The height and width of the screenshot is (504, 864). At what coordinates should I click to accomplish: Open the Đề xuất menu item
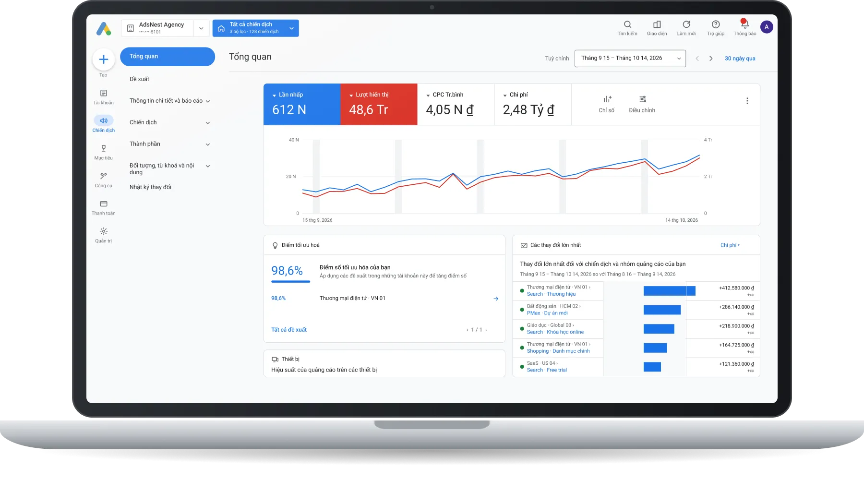[139, 79]
